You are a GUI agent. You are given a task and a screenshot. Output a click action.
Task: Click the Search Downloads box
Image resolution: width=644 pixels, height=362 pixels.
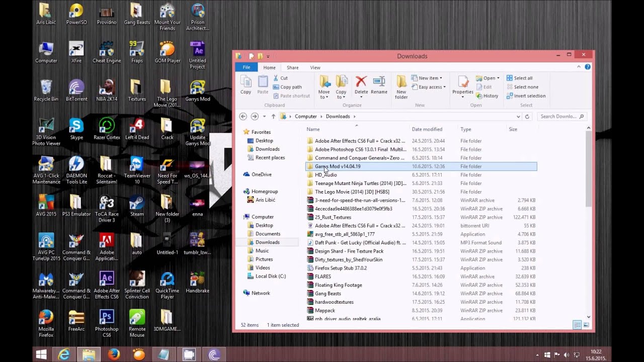(561, 116)
